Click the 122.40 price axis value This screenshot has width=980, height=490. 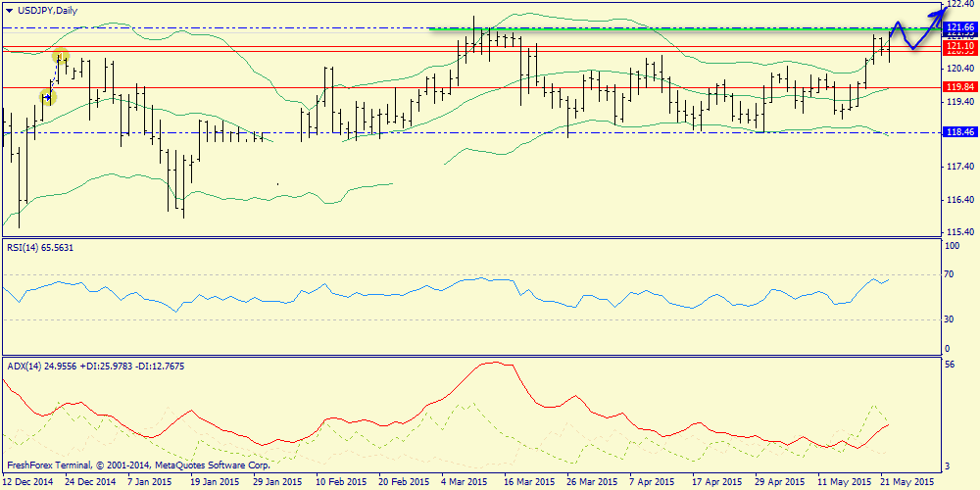click(961, 4)
